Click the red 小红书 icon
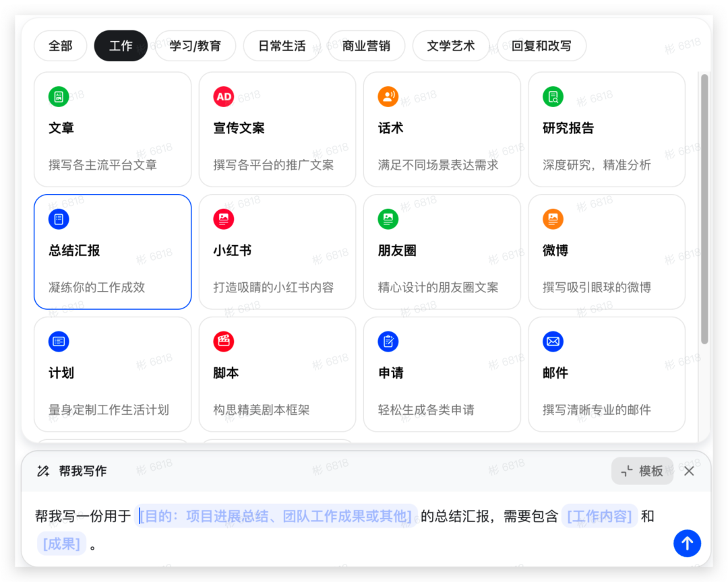Viewport: 728px width, 582px height. tap(223, 219)
